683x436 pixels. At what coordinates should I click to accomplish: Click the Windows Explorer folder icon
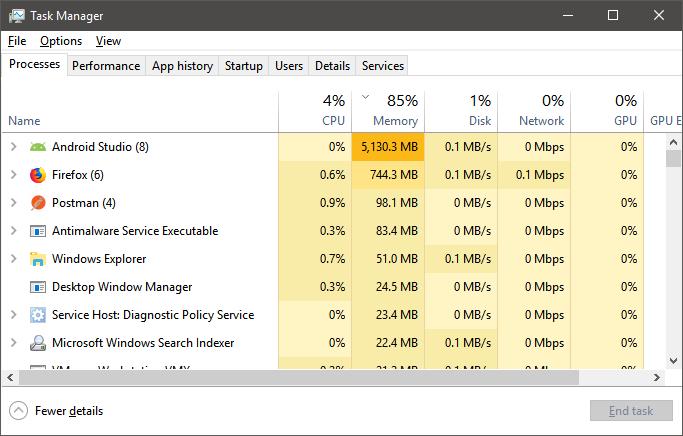click(x=38, y=259)
